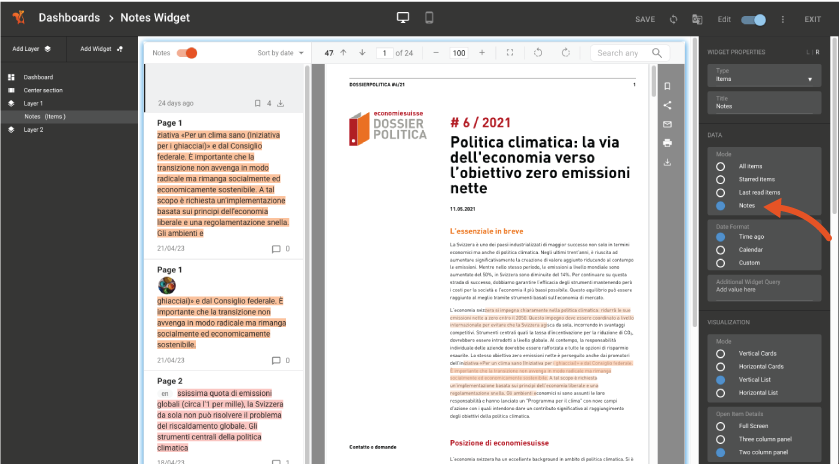This screenshot has width=839, height=467.
Task: Select Layer 2 in the tree
Action: click(33, 129)
